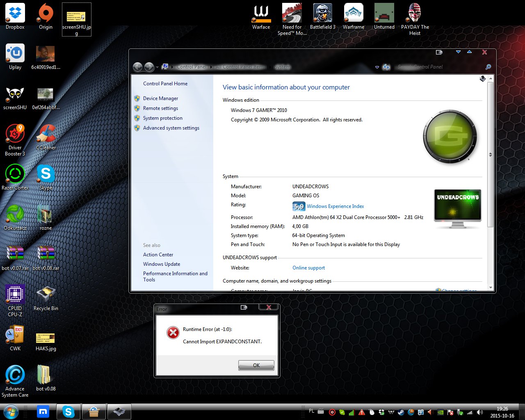Click the Nvidia tray icon
This screenshot has width=525, height=420.
coord(440,412)
